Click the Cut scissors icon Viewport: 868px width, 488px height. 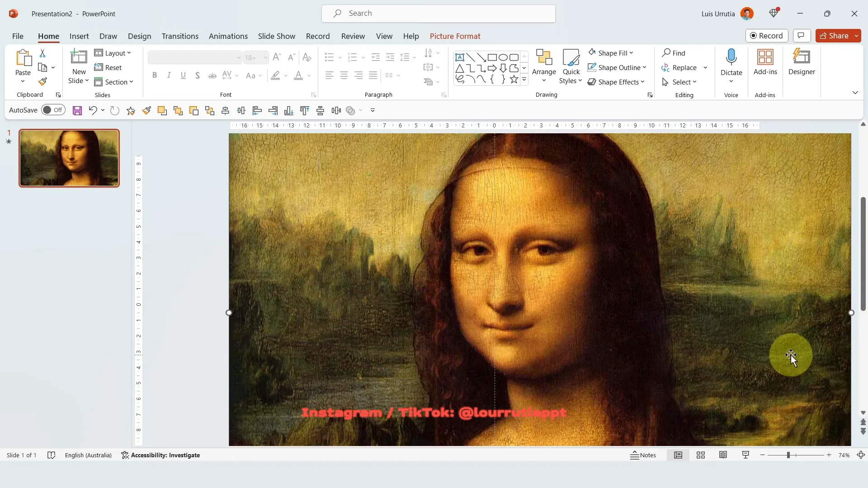(x=42, y=53)
